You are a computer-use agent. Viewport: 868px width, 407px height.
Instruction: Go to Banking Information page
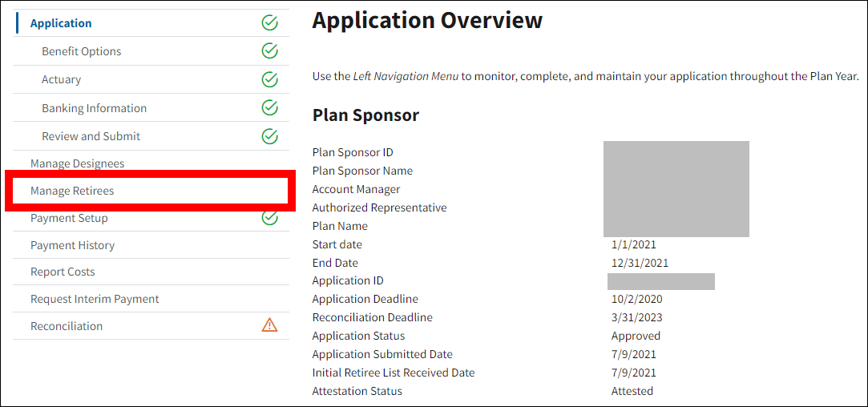[94, 108]
